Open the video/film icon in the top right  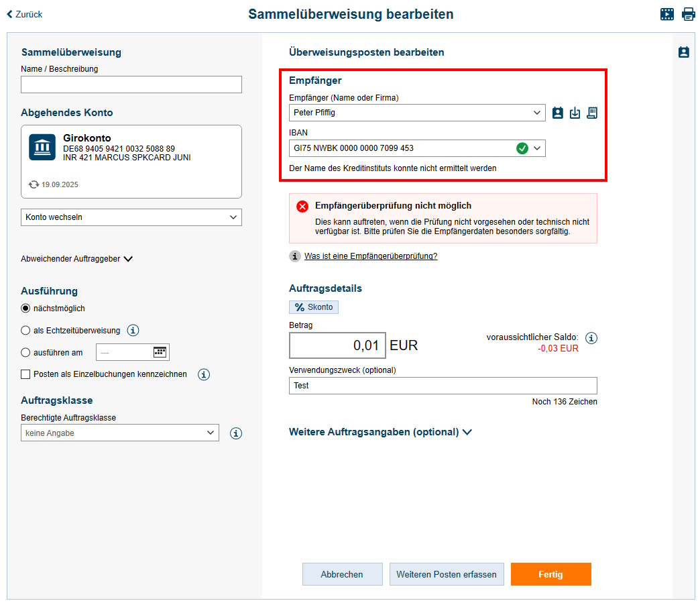[667, 13]
